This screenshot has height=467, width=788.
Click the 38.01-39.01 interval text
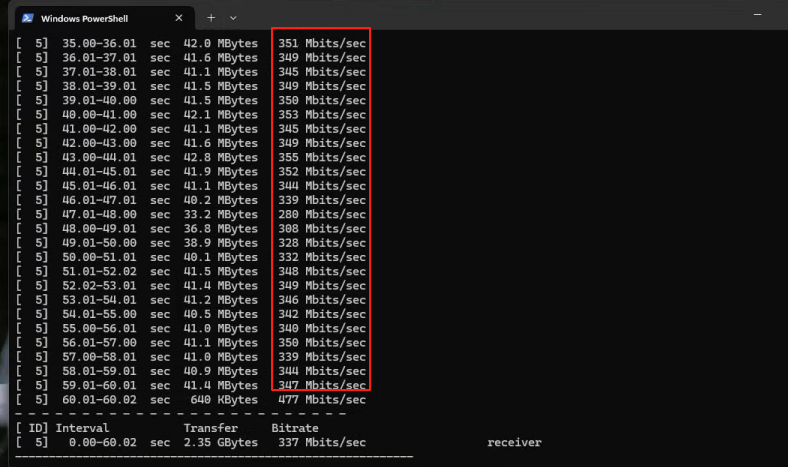(99, 86)
